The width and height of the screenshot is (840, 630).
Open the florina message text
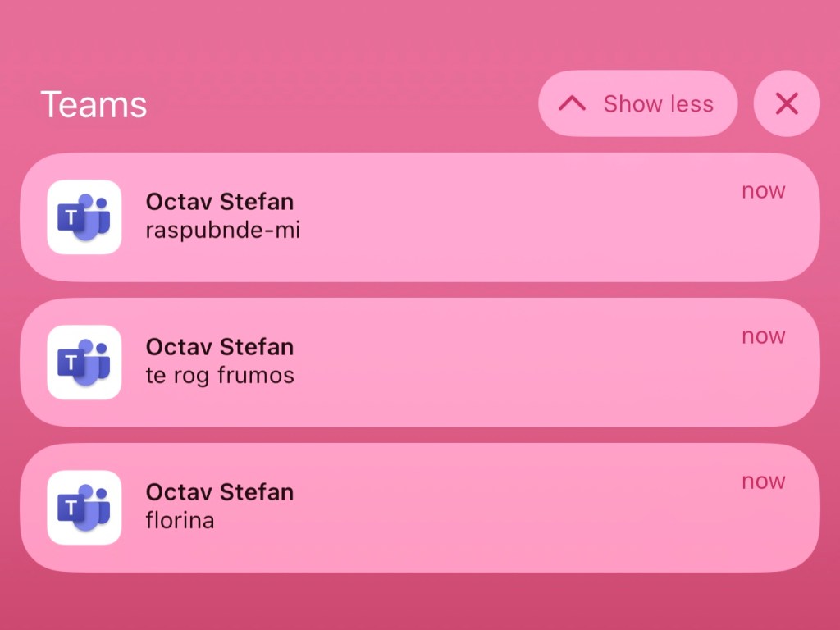coord(180,521)
